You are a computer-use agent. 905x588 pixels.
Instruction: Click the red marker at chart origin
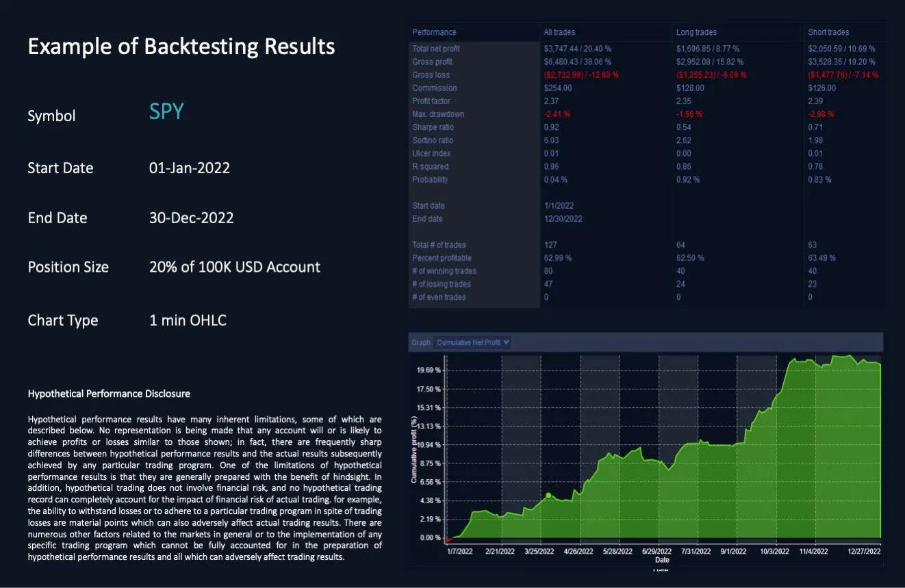(448, 541)
